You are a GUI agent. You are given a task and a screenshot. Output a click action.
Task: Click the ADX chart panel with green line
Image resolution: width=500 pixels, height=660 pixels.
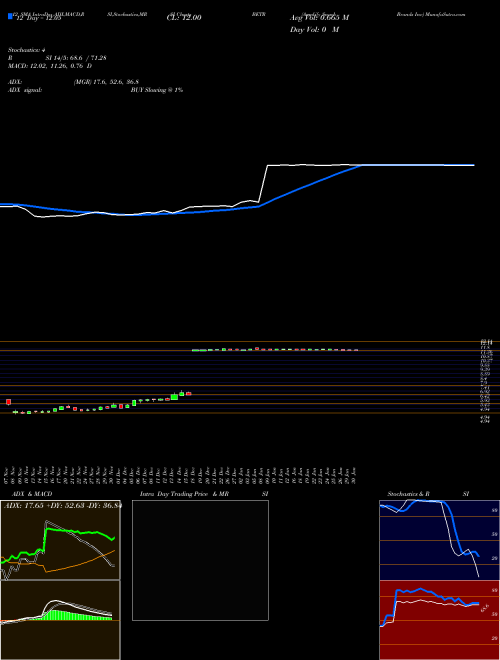tap(60, 540)
